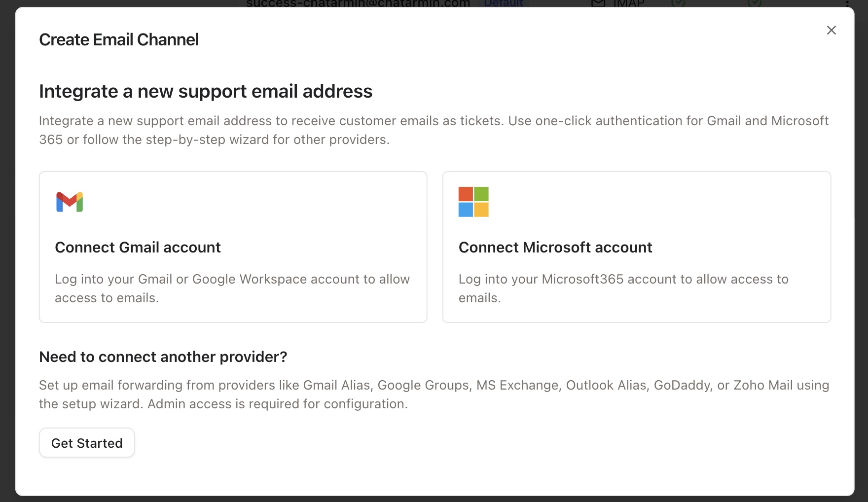Click the success-chatarmin email address row

pos(358,3)
